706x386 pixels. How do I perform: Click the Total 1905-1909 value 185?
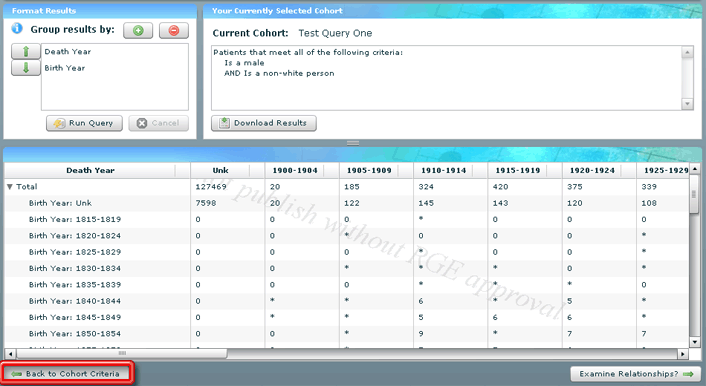352,187
